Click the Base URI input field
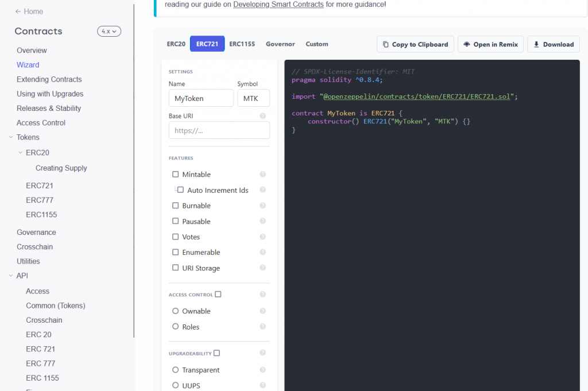Viewport: 588px width, 391px height. tap(219, 130)
